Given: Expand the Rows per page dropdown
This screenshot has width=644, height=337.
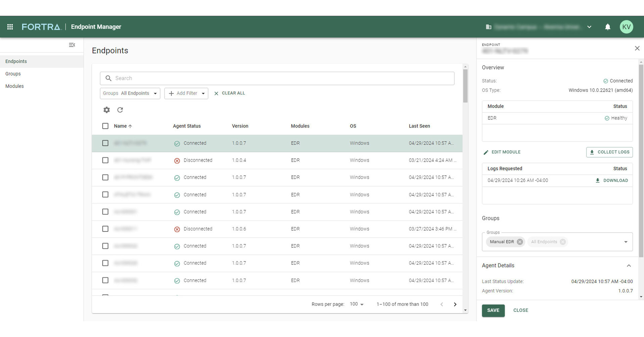Looking at the screenshot, I should point(357,304).
